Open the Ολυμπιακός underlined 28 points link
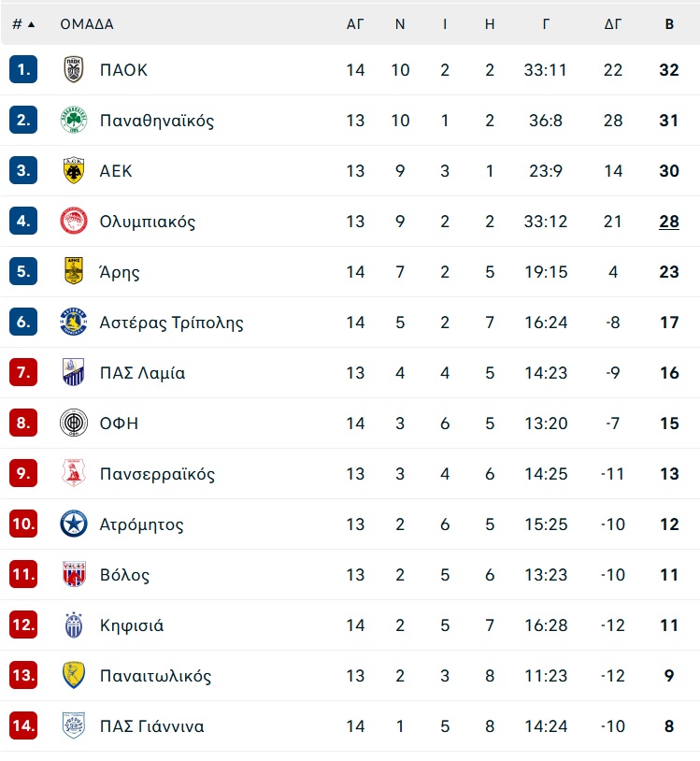 (669, 222)
